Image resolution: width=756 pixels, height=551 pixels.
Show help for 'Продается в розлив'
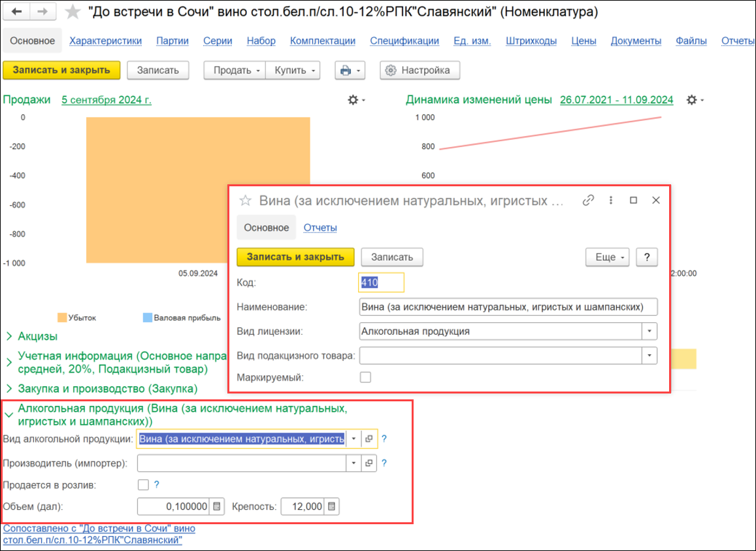tap(157, 485)
